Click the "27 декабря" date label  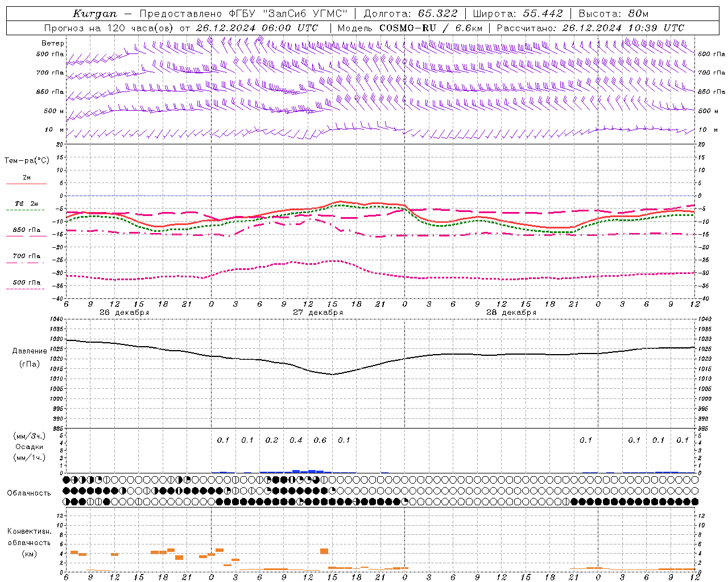pyautogui.click(x=318, y=313)
